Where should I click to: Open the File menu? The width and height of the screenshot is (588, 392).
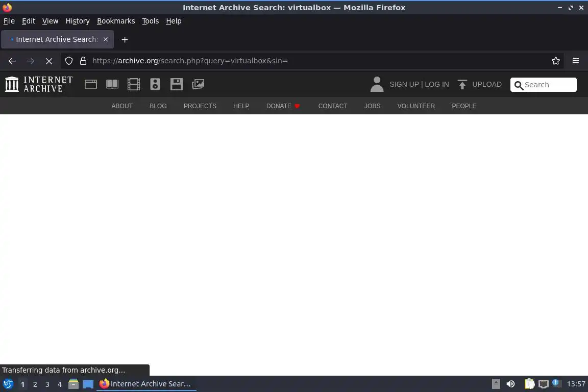click(9, 21)
